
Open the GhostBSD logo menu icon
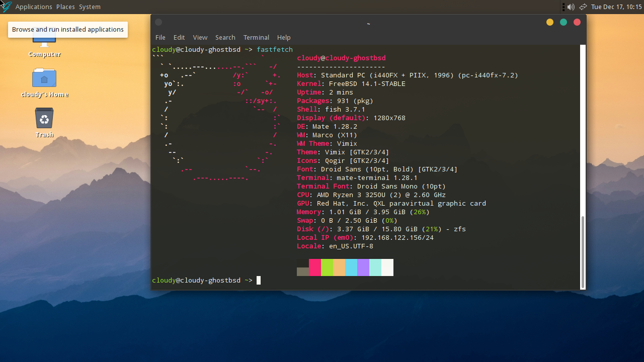point(6,7)
